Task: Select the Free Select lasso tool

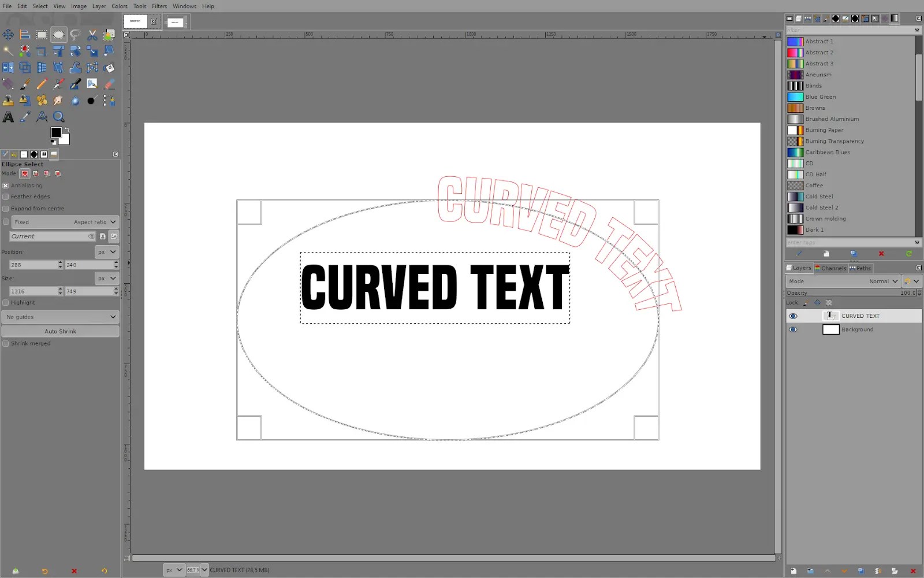Action: [75, 34]
